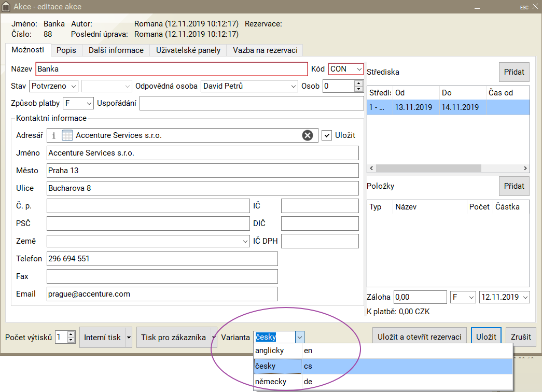The height and width of the screenshot is (392, 542).
Task: Open the address book grid icon
Action: pyautogui.click(x=67, y=136)
